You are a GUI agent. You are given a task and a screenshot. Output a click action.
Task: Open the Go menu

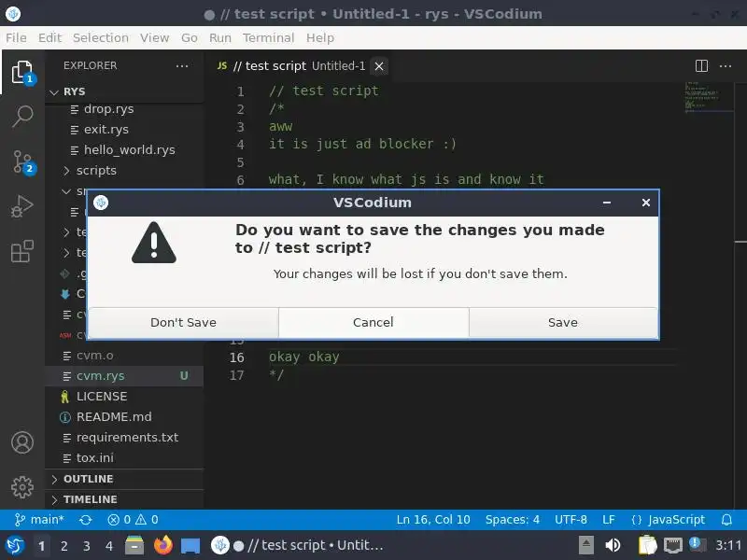pyautogui.click(x=190, y=38)
